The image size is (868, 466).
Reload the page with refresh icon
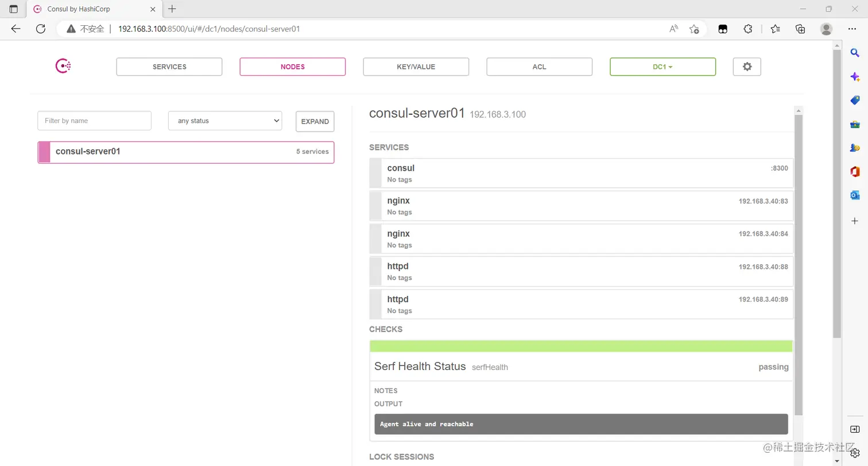coord(40,29)
